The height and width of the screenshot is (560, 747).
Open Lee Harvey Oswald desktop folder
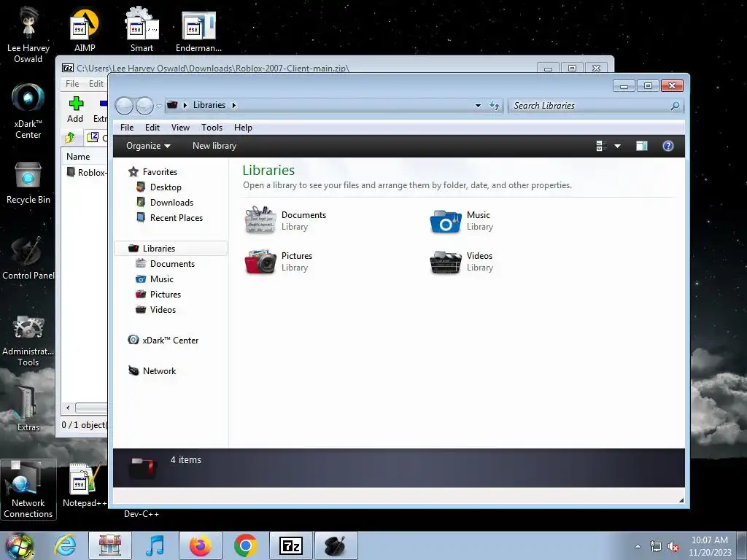pyautogui.click(x=28, y=34)
